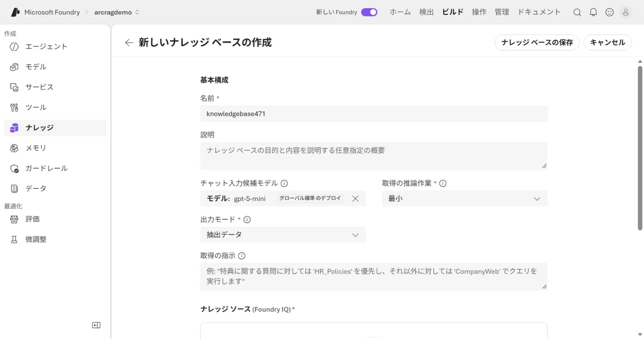Viewport: 644px width, 339px height.
Task: Click the scrollbar down arrow
Action: (x=640, y=335)
